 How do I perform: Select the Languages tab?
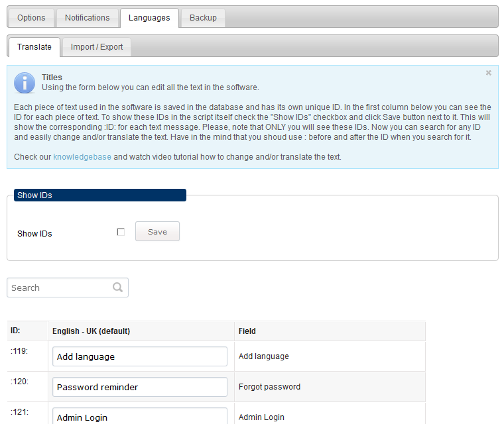[149, 18]
